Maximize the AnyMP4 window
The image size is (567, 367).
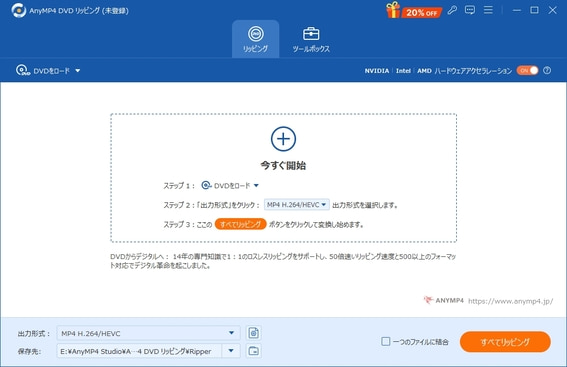tap(534, 10)
